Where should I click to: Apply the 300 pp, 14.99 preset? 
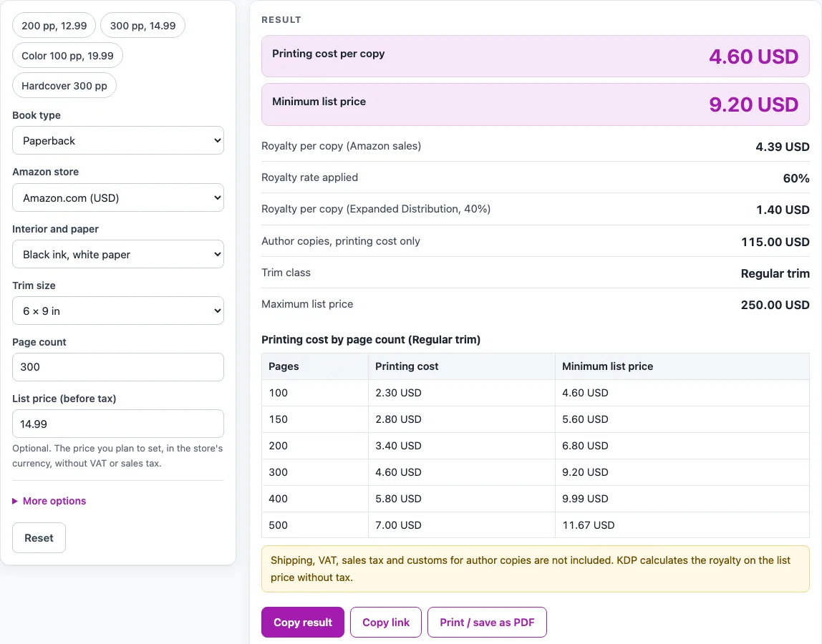tap(142, 25)
